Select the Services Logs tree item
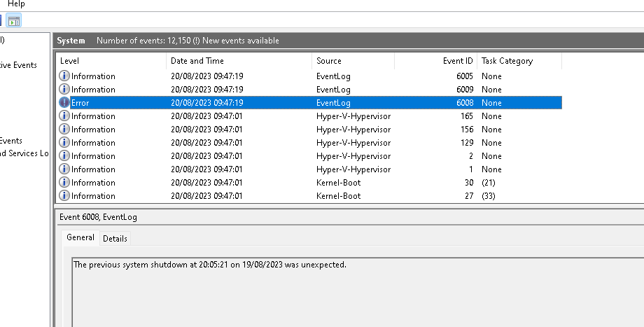Image resolution: width=644 pixels, height=327 pixels. click(24, 153)
